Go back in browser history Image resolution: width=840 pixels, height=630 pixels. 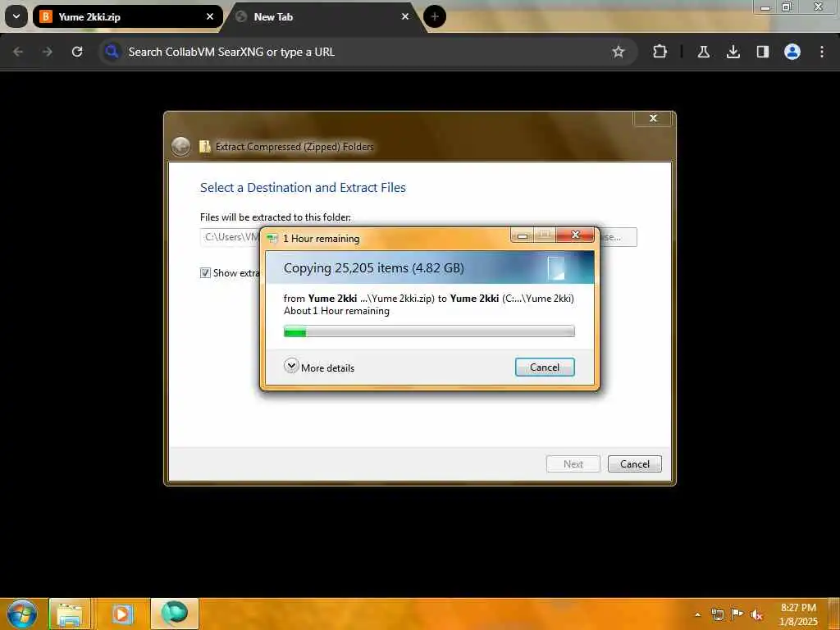coord(18,52)
